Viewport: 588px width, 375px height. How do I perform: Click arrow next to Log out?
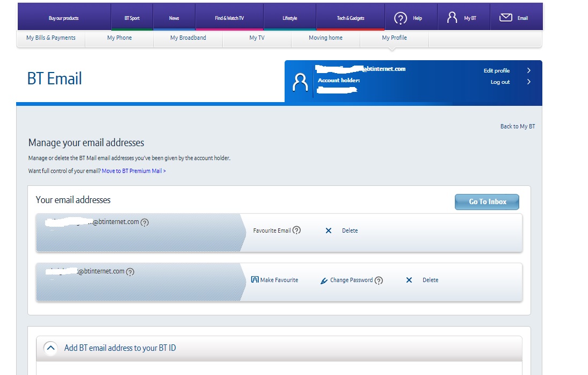pos(529,82)
